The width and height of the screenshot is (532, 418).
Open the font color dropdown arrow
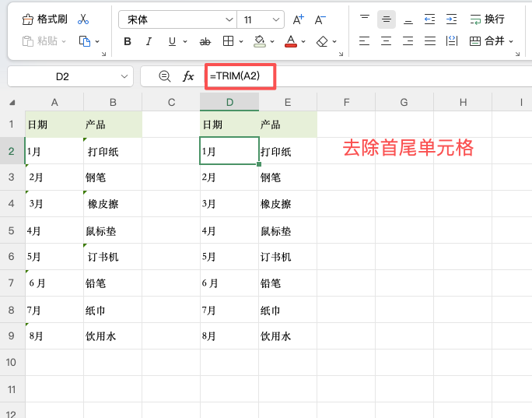303,41
